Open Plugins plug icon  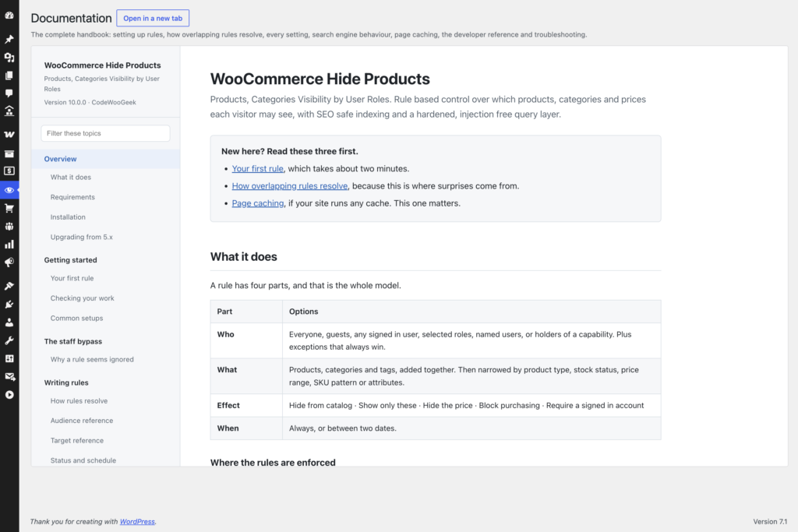pyautogui.click(x=9, y=304)
